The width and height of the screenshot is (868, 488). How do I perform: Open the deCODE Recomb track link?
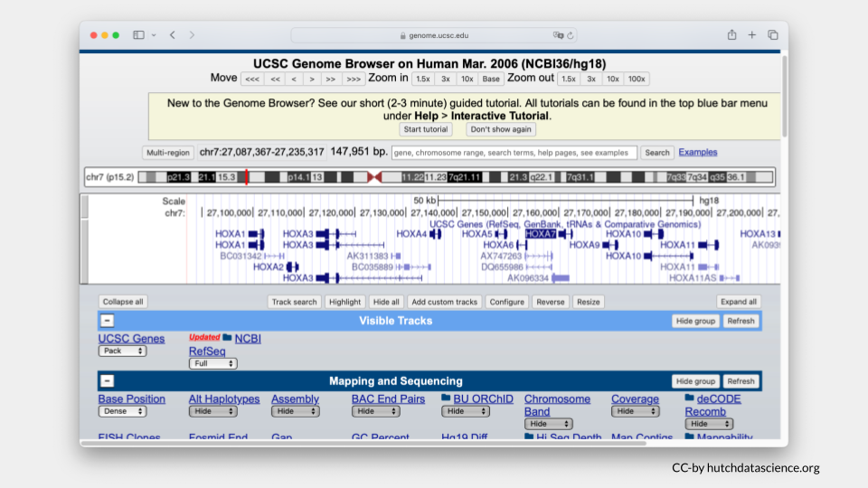[x=713, y=405]
